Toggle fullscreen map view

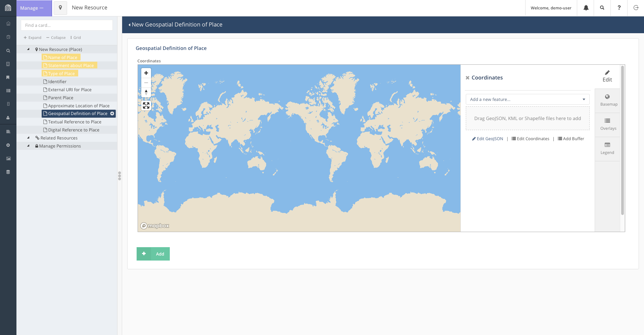pos(146,106)
